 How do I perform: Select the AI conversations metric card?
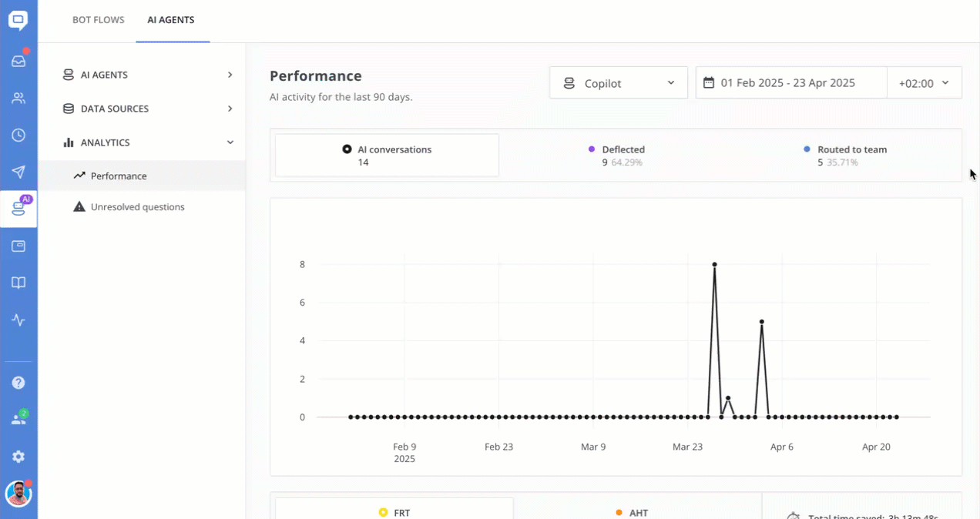387,156
